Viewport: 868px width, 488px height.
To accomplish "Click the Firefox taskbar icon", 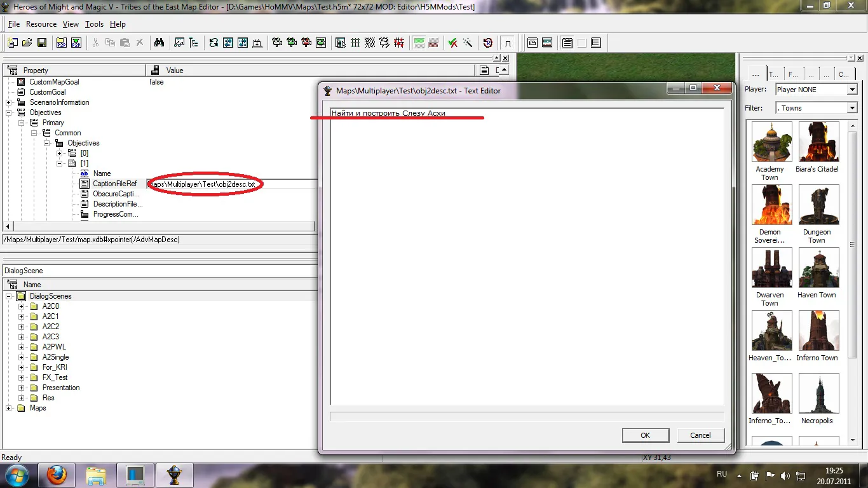I will (x=57, y=475).
